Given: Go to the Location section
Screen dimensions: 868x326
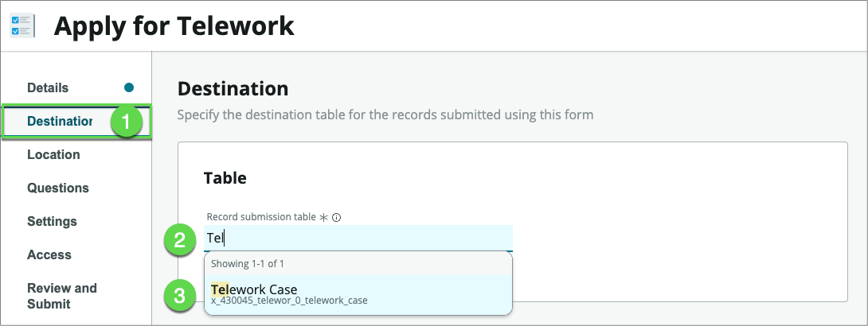Looking at the screenshot, I should 53,154.
